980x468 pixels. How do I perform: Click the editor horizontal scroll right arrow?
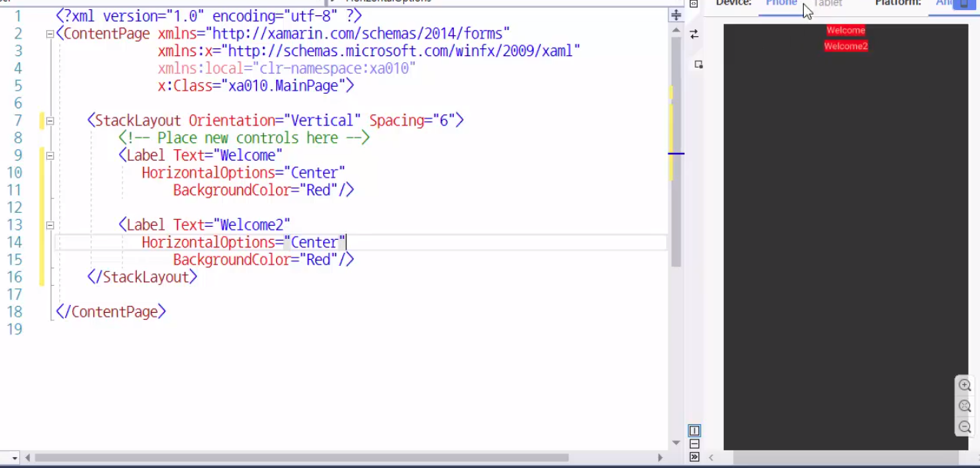(660, 457)
